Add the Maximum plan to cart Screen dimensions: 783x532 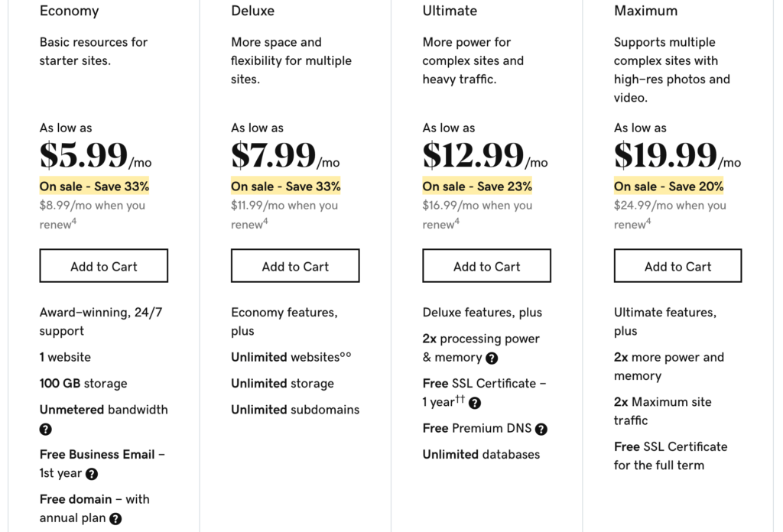pyautogui.click(x=677, y=266)
